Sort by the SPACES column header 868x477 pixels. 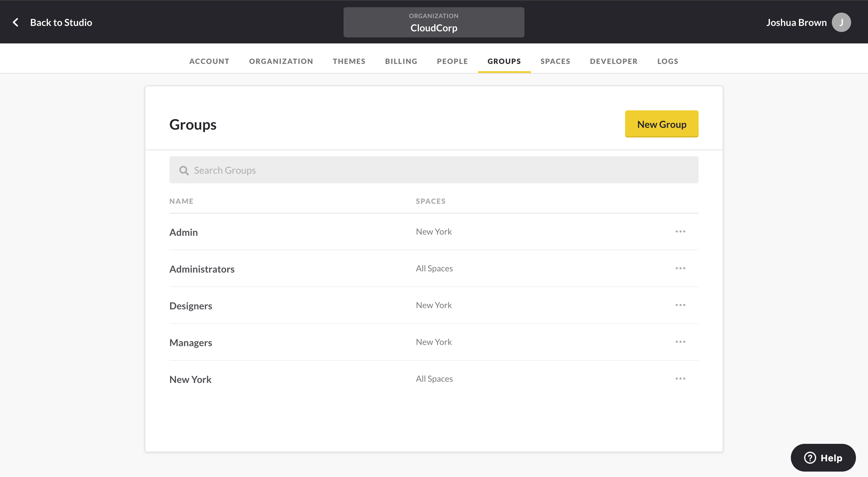[x=431, y=201]
